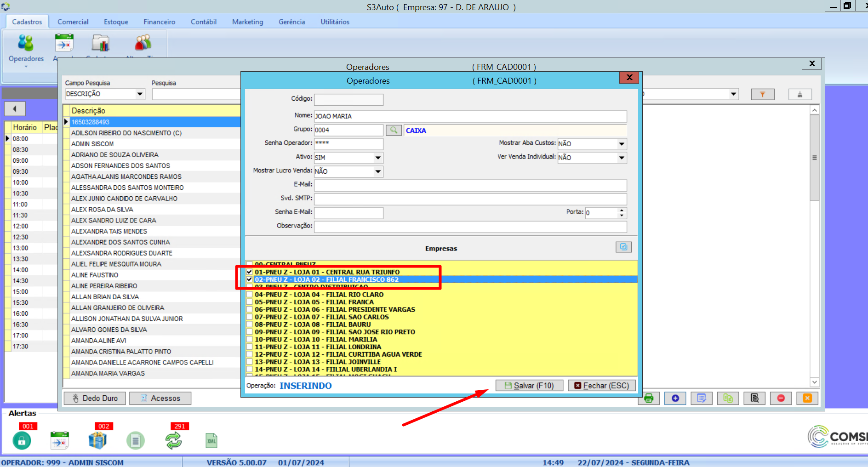Click the Salvar (F10) button

coord(529,386)
